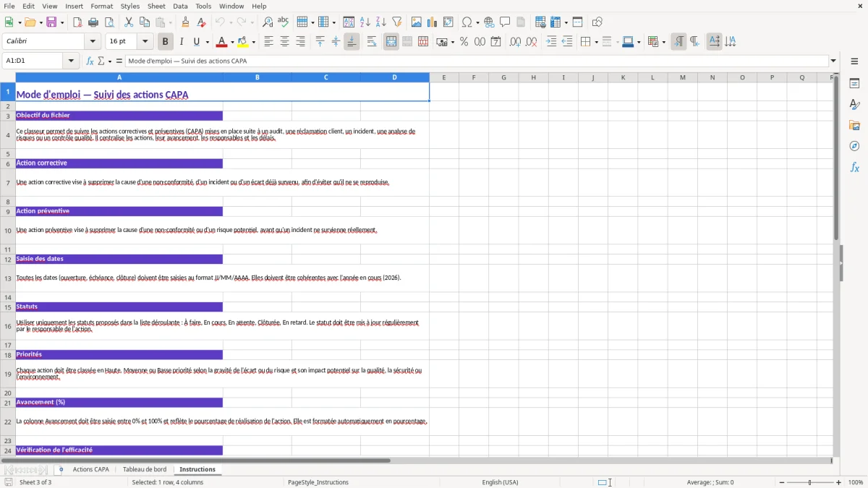Open the conditional formatting dropdown arrow
Screen dimensions: 868x488
(x=663, y=42)
